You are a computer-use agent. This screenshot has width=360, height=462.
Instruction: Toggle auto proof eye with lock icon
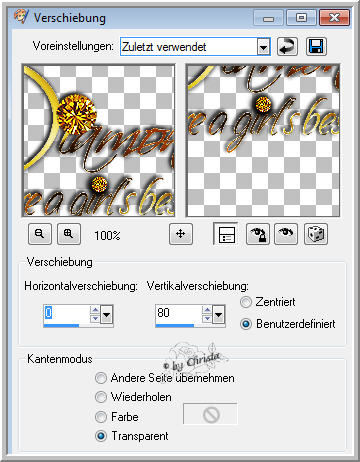pyautogui.click(x=258, y=234)
